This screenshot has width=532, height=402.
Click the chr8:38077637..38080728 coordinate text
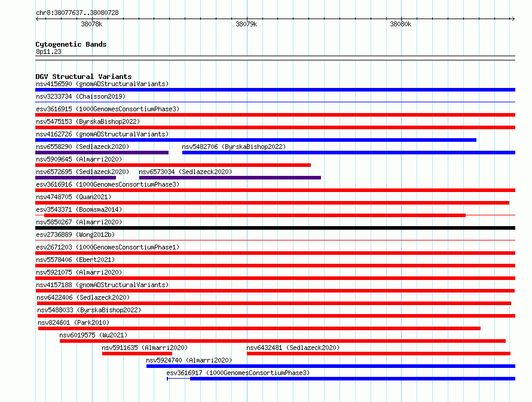(77, 13)
